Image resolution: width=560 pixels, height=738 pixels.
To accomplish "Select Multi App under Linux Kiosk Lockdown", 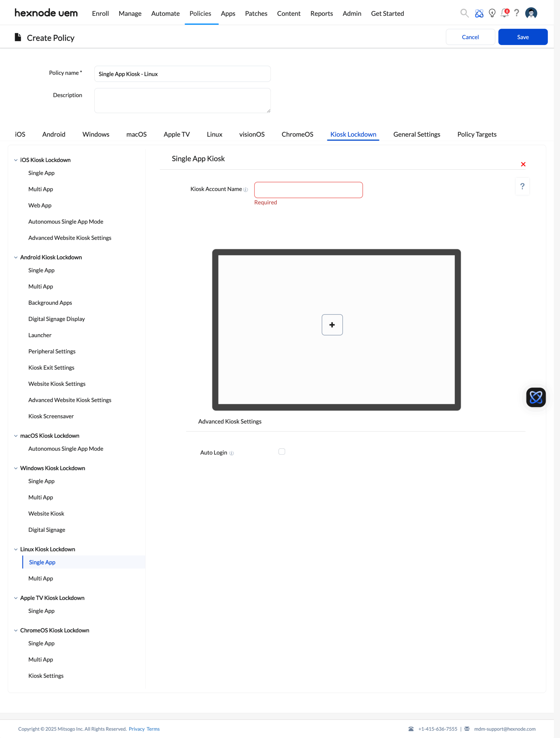I will pyautogui.click(x=41, y=579).
